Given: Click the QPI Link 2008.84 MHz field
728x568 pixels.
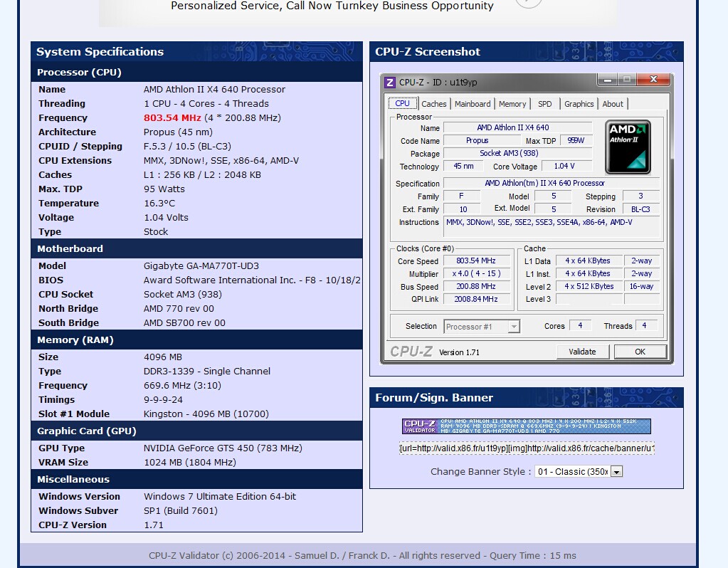Looking at the screenshot, I should click(x=476, y=299).
